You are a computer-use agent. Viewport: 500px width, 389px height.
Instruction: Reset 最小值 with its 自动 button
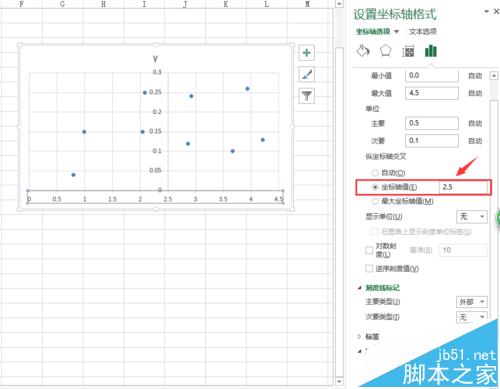coord(475,76)
